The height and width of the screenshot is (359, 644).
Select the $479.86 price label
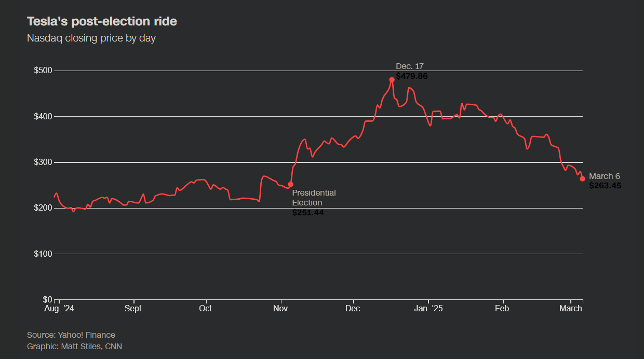(411, 76)
